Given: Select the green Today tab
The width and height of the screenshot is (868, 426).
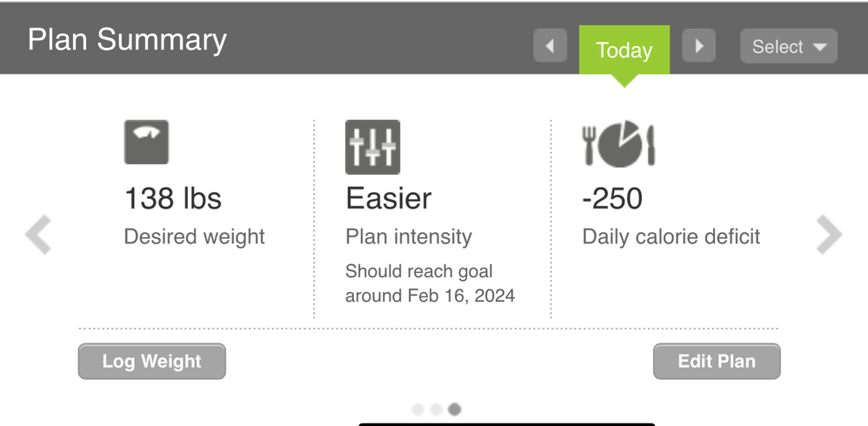Looking at the screenshot, I should pos(624,50).
